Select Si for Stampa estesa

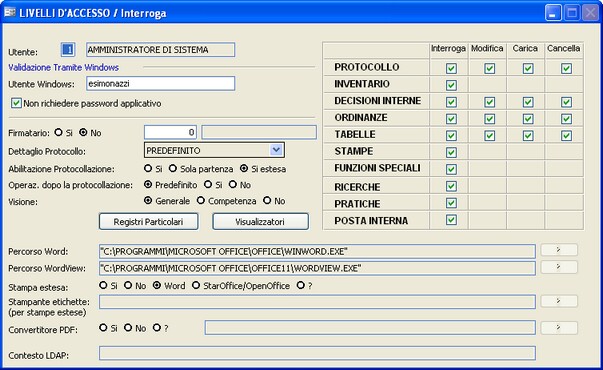tap(103, 285)
